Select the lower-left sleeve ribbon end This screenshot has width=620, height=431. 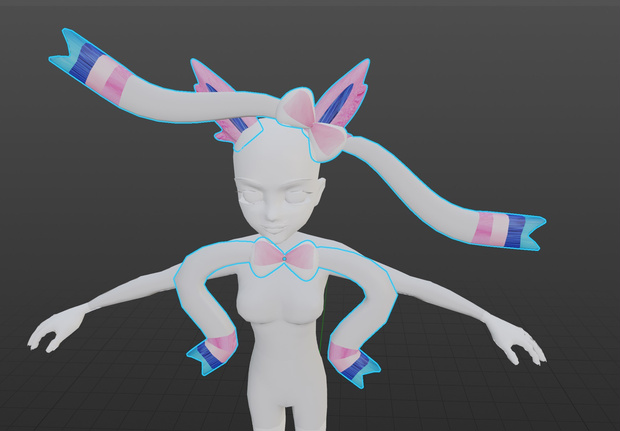click(x=211, y=353)
